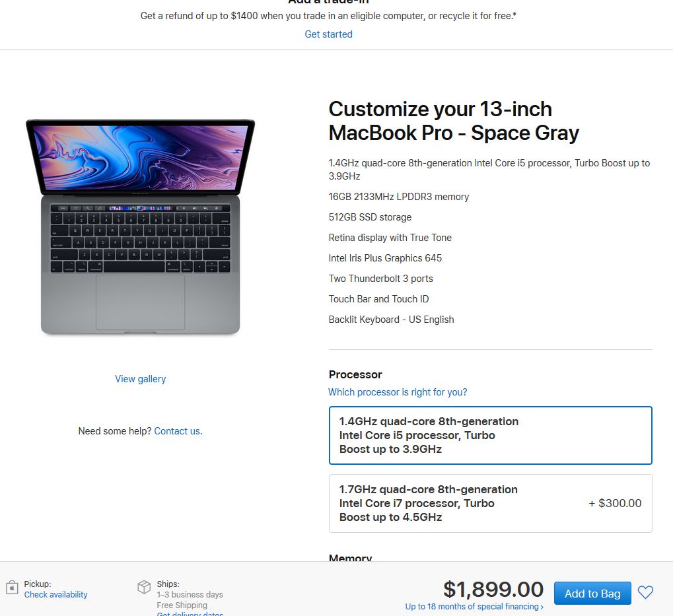Open the Get started trade-in link
The width and height of the screenshot is (673, 616).
[x=328, y=34]
